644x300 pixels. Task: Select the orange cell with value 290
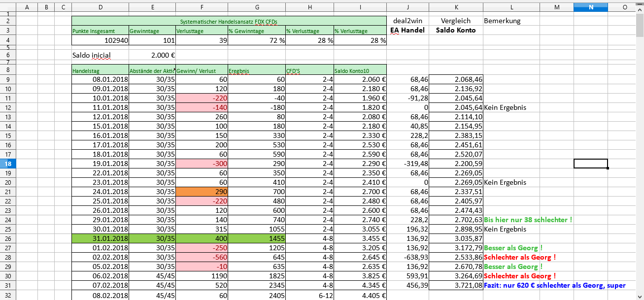[202, 192]
